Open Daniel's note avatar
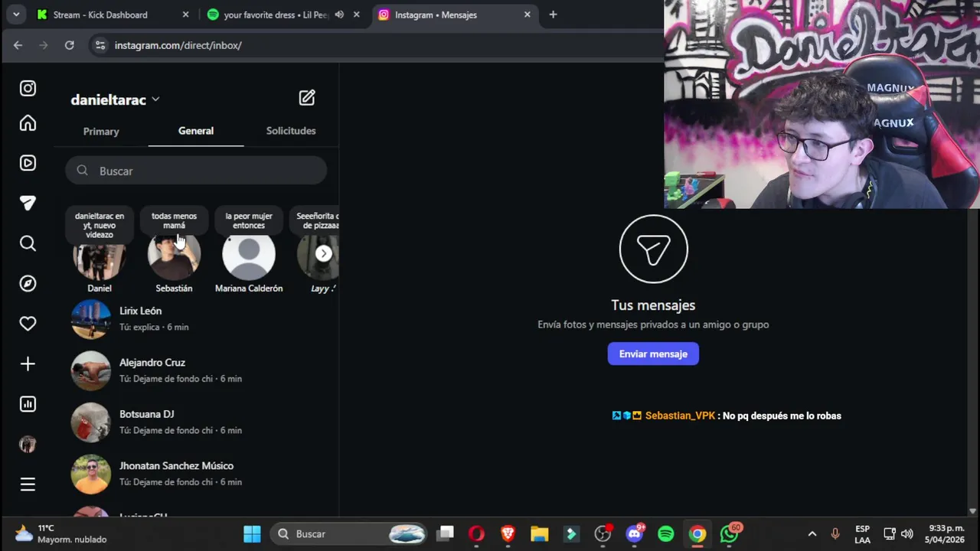 click(x=100, y=255)
